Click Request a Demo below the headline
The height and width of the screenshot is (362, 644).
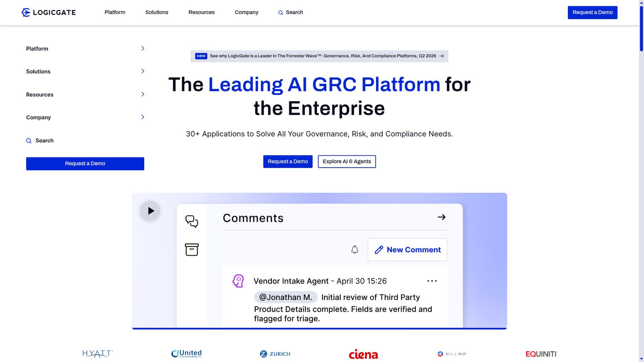[x=288, y=162]
